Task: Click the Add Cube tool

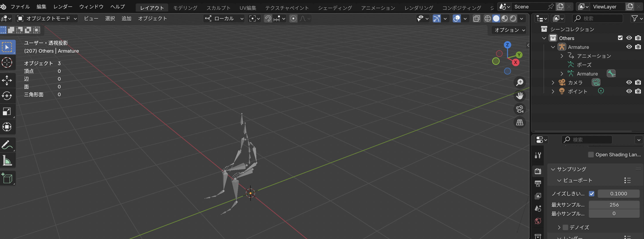Action: point(7,178)
